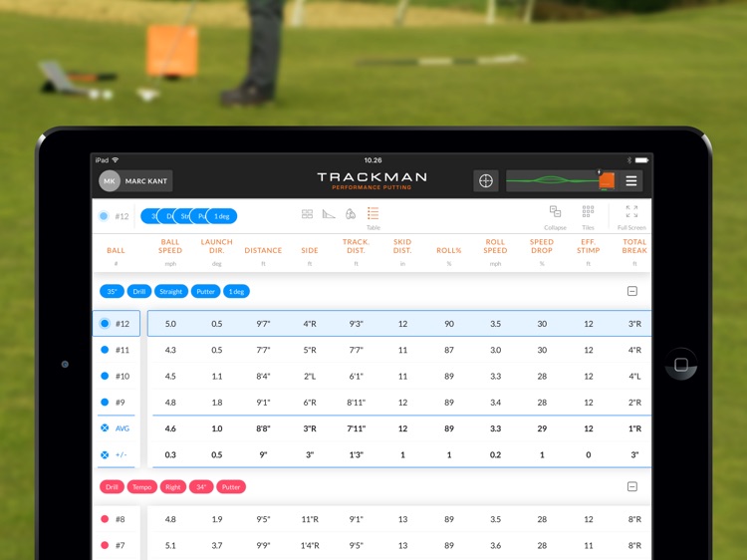
Task: Click ball #8 side value 11"R
Action: pos(310,519)
